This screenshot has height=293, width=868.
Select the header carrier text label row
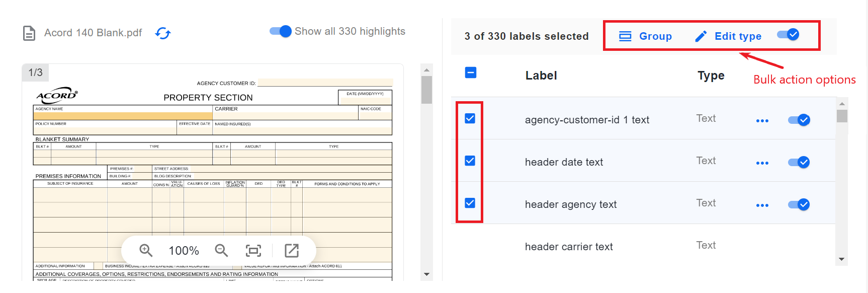pyautogui.click(x=644, y=246)
